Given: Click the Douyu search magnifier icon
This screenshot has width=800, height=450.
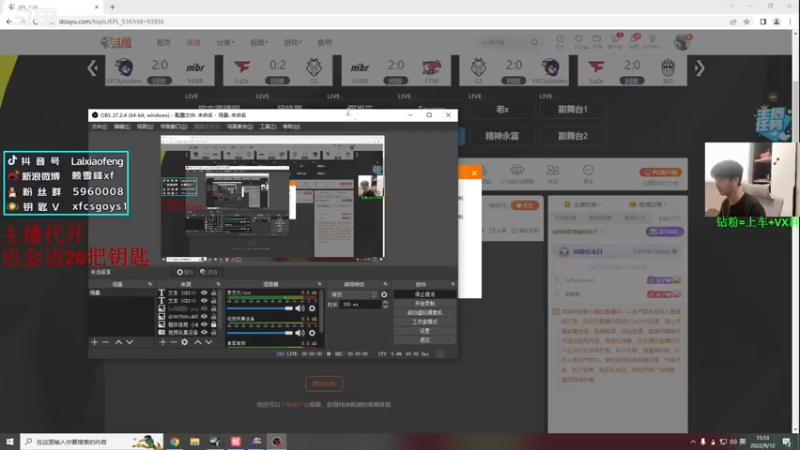Looking at the screenshot, I should [535, 42].
